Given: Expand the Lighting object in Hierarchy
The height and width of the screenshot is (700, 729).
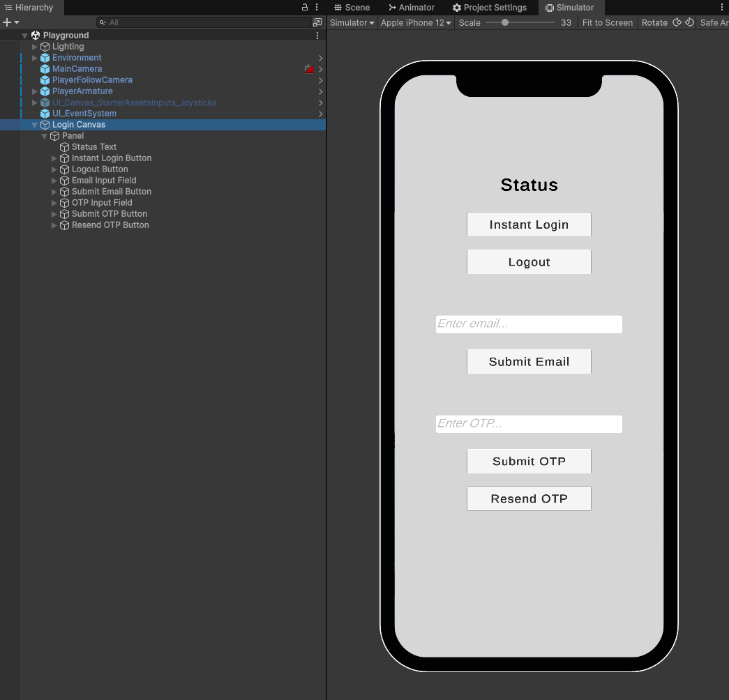Looking at the screenshot, I should (x=35, y=47).
